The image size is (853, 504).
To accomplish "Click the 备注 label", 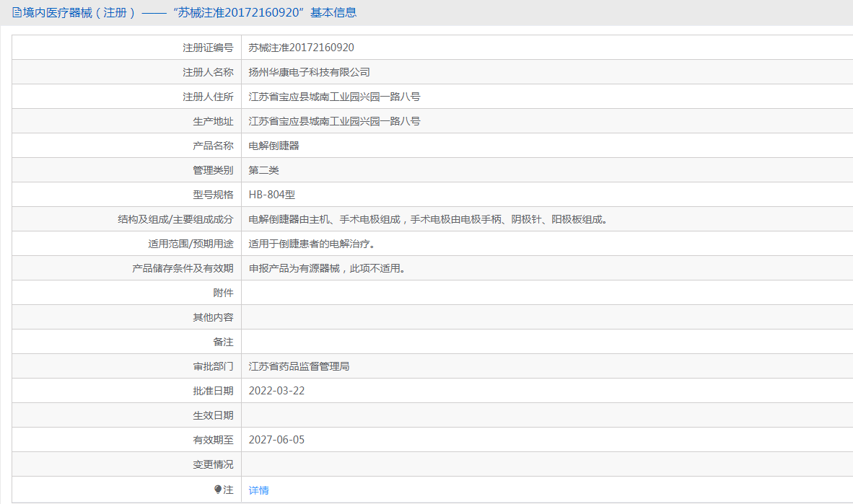I will (x=223, y=342).
